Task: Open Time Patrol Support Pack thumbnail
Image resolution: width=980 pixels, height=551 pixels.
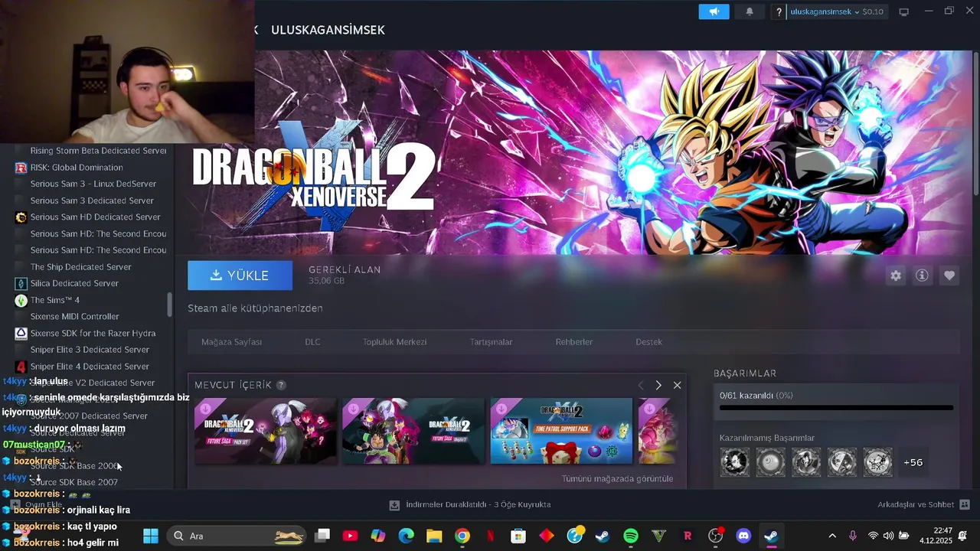Action: pos(561,430)
